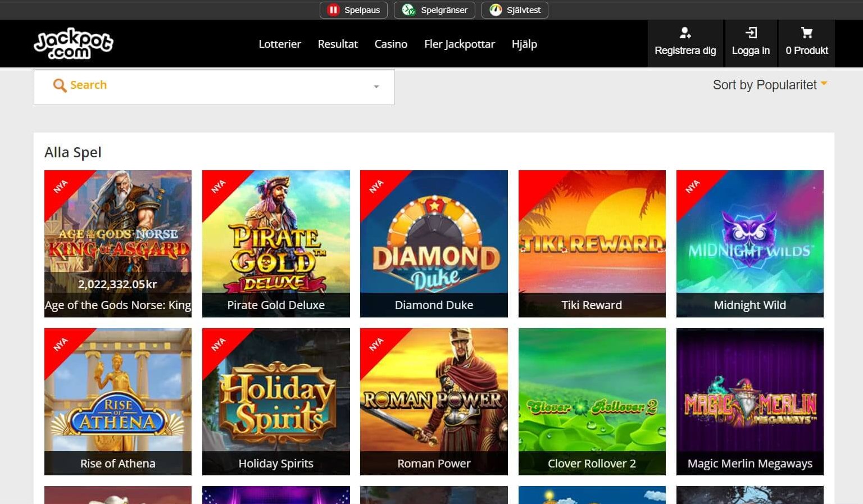Open the Fler Jackpottar menu
The image size is (863, 504).
click(x=460, y=44)
